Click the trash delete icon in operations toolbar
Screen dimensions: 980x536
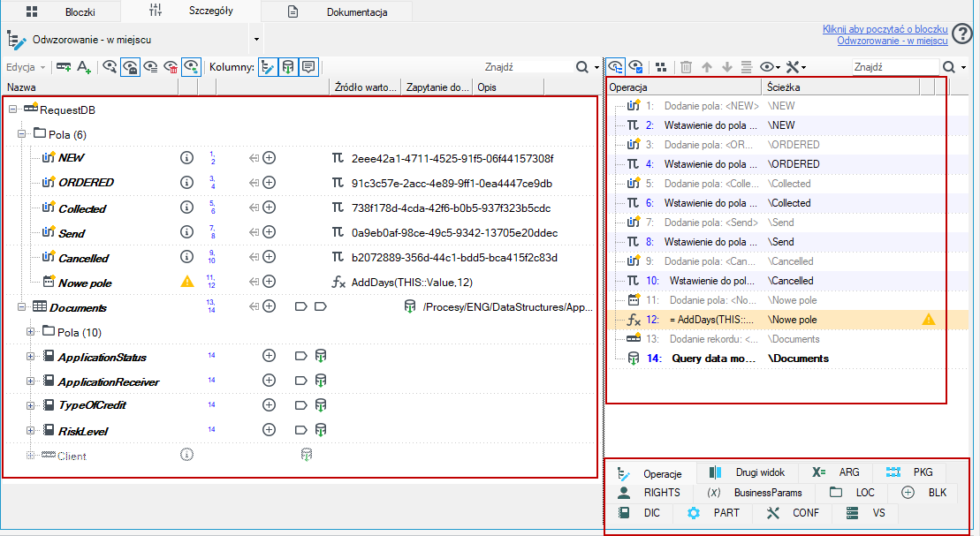[686, 67]
